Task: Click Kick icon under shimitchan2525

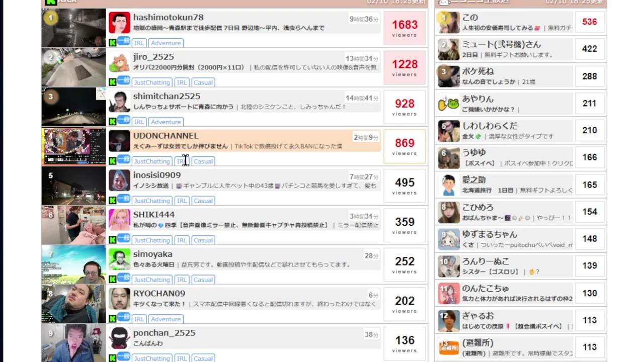Action: point(113,122)
